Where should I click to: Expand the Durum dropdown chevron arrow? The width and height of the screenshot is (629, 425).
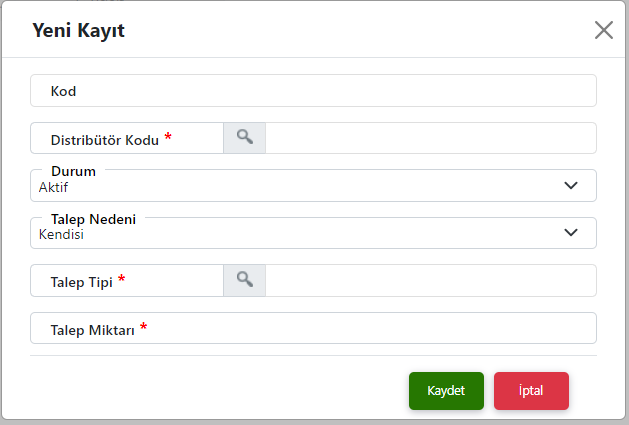coord(571,185)
